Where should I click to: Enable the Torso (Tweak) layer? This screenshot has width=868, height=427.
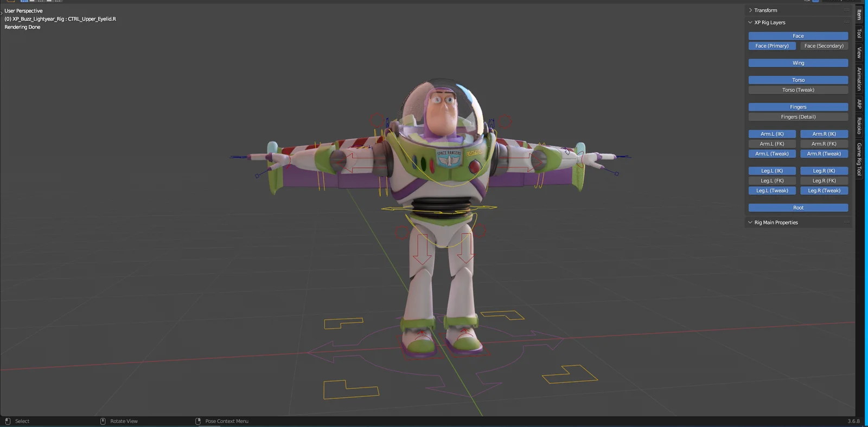pyautogui.click(x=798, y=90)
